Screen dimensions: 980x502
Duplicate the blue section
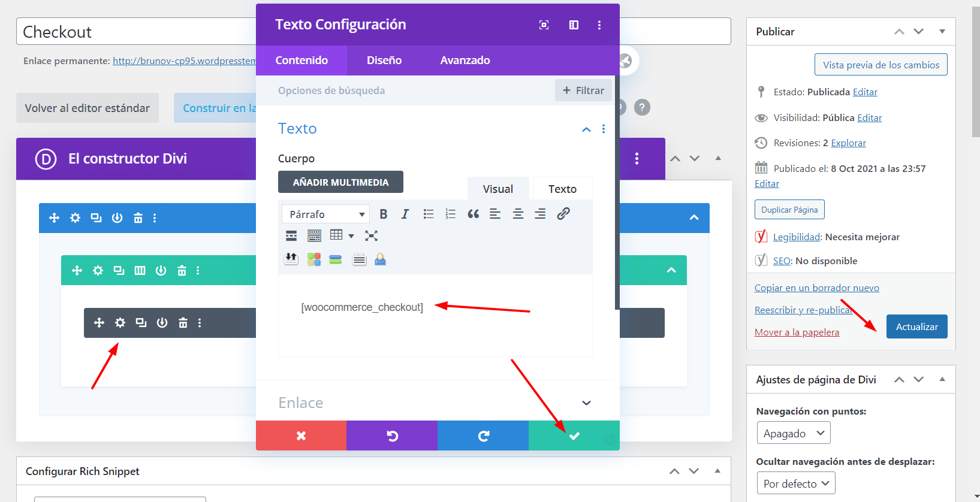96,218
